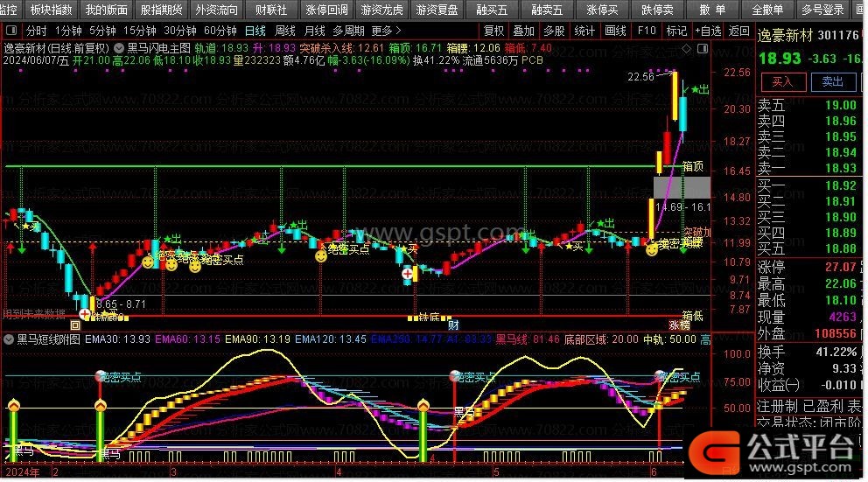Select the 分时 intraday tab

tap(37, 31)
